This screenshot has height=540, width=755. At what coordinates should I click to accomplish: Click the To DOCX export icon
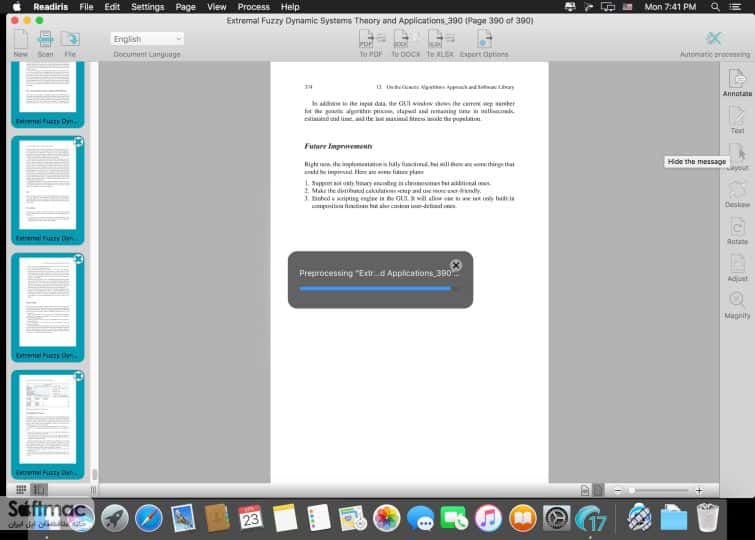click(405, 43)
